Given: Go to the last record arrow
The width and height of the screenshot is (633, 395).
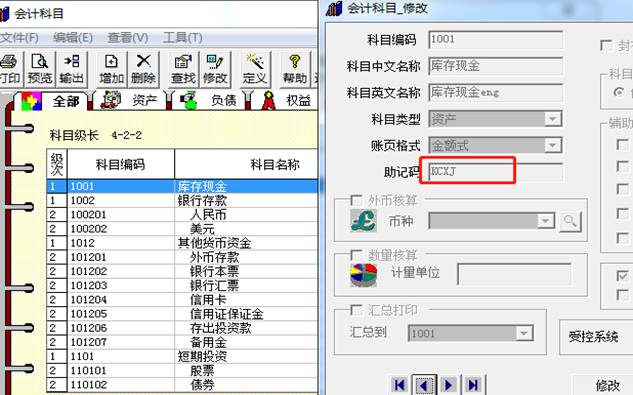Looking at the screenshot, I should coord(473,385).
